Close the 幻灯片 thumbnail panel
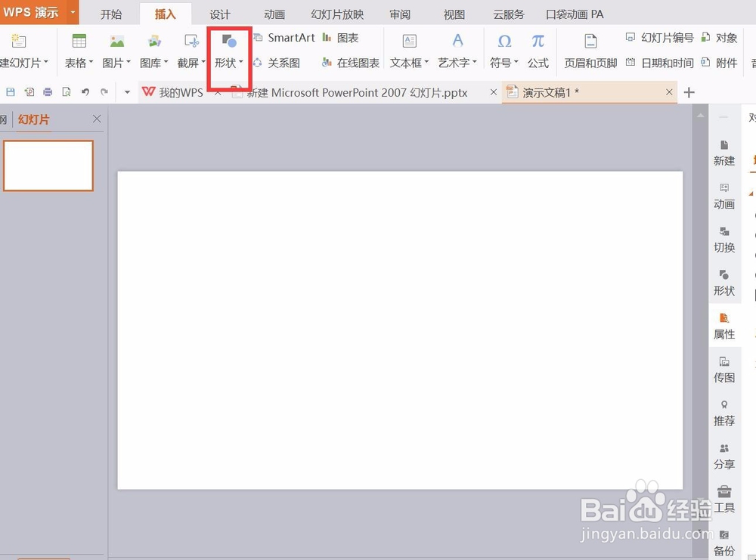This screenshot has height=560, width=756. tap(97, 119)
